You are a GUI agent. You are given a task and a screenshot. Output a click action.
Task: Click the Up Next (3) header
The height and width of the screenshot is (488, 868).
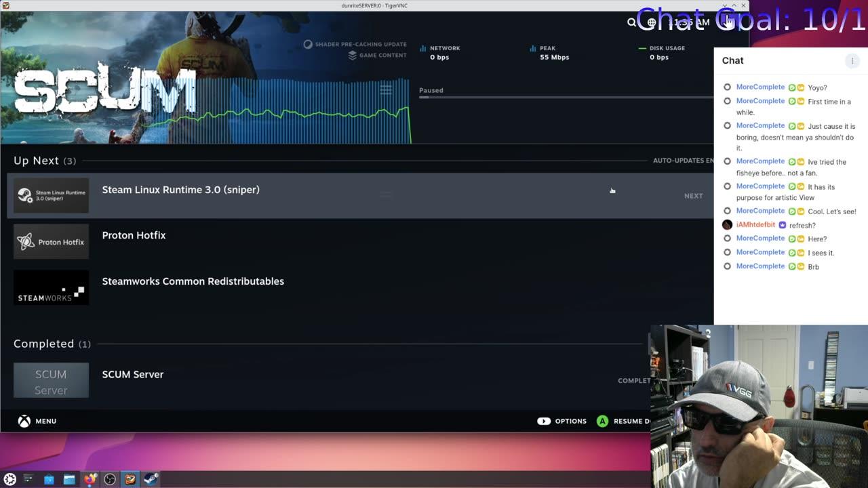point(45,161)
